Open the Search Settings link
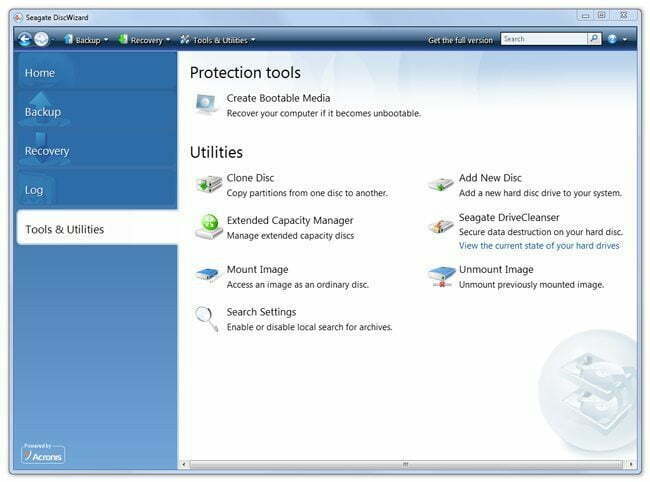Viewport: 650px width, 482px height. (x=261, y=312)
